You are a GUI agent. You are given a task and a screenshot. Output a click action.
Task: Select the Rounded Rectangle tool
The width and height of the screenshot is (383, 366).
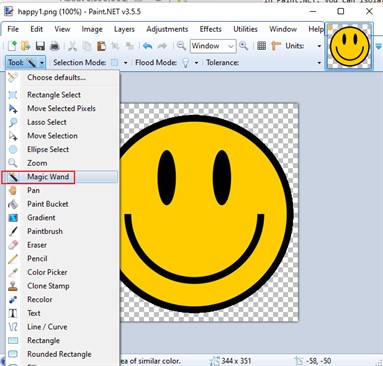(62, 354)
